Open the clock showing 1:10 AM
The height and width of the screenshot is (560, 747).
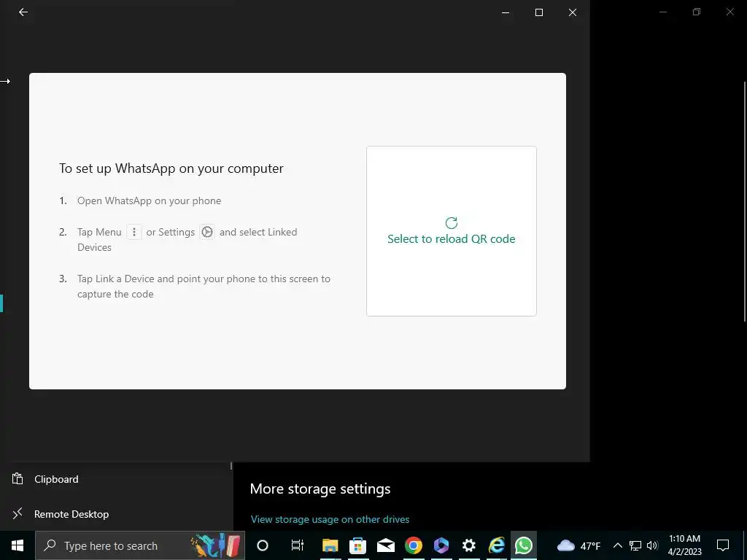point(684,545)
